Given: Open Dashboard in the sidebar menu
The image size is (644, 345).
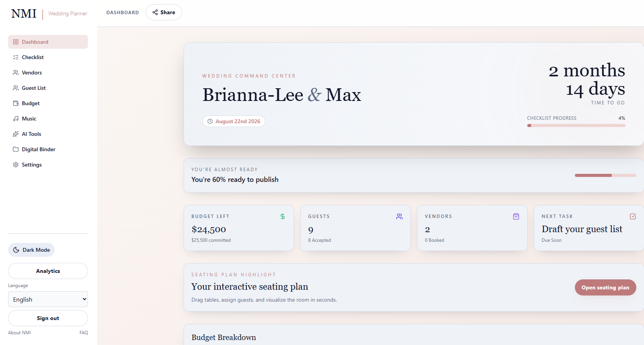Looking at the screenshot, I should [x=48, y=42].
